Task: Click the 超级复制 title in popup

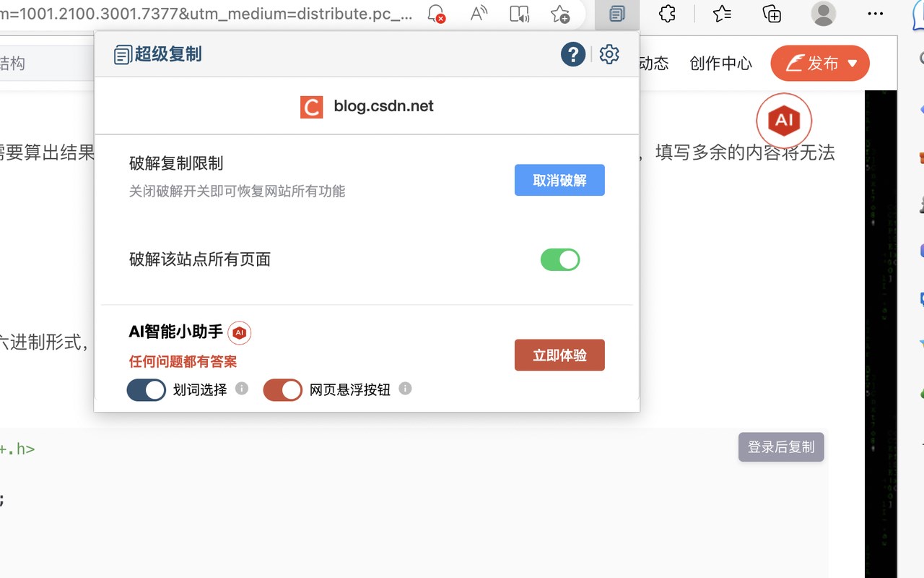Action: [168, 54]
